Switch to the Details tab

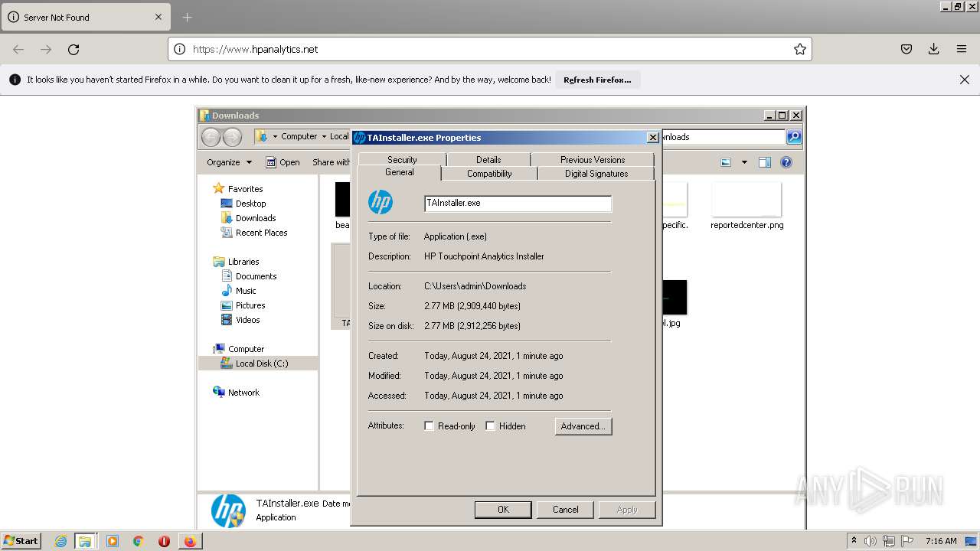click(x=488, y=159)
